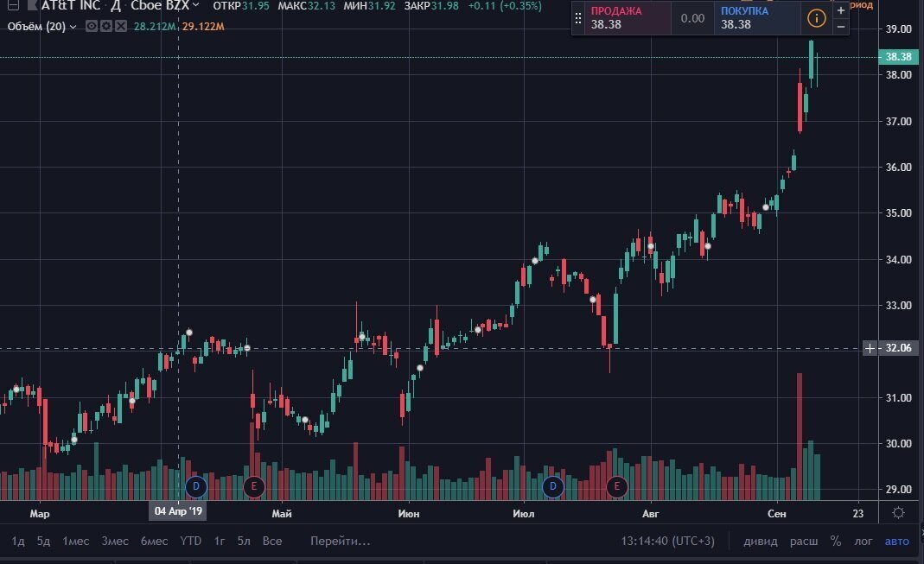Click the trading panel info icon

point(816,18)
